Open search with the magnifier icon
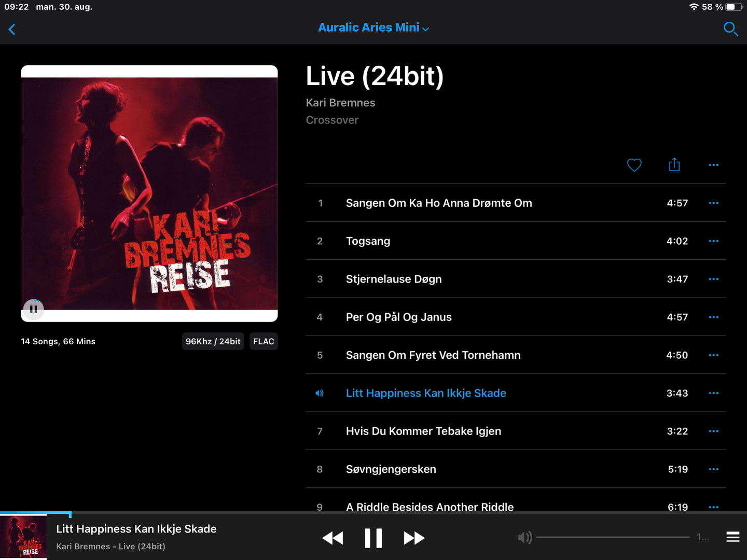This screenshot has height=560, width=747. tap(730, 29)
